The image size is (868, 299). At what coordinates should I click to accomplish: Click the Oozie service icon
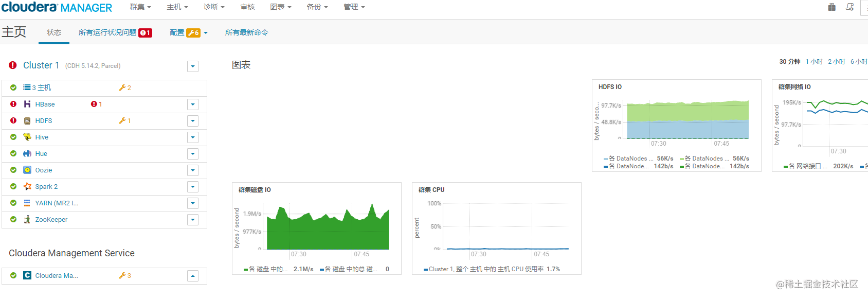click(x=27, y=170)
